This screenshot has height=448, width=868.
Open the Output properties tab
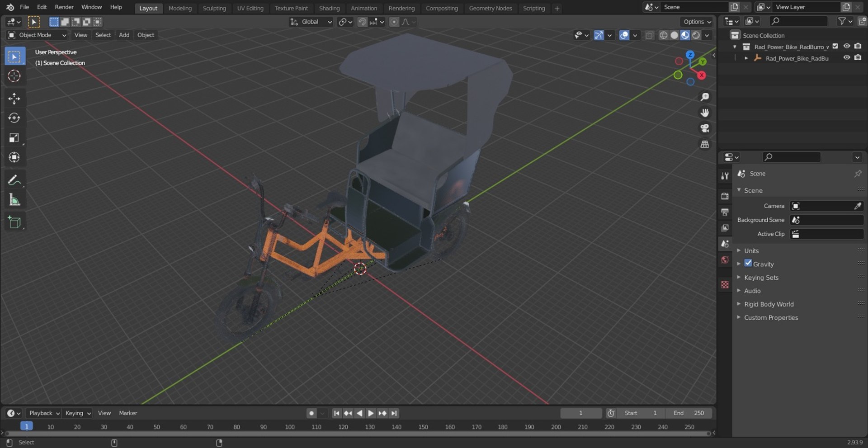click(725, 212)
